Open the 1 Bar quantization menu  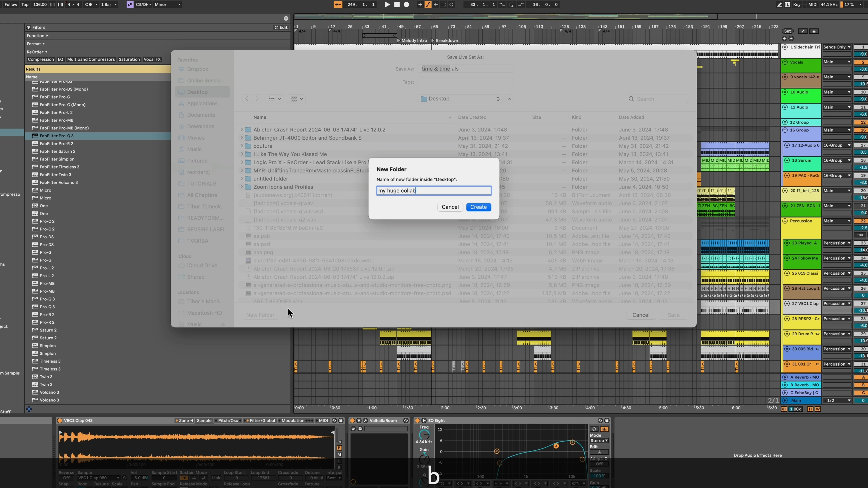pyautogui.click(x=109, y=4)
